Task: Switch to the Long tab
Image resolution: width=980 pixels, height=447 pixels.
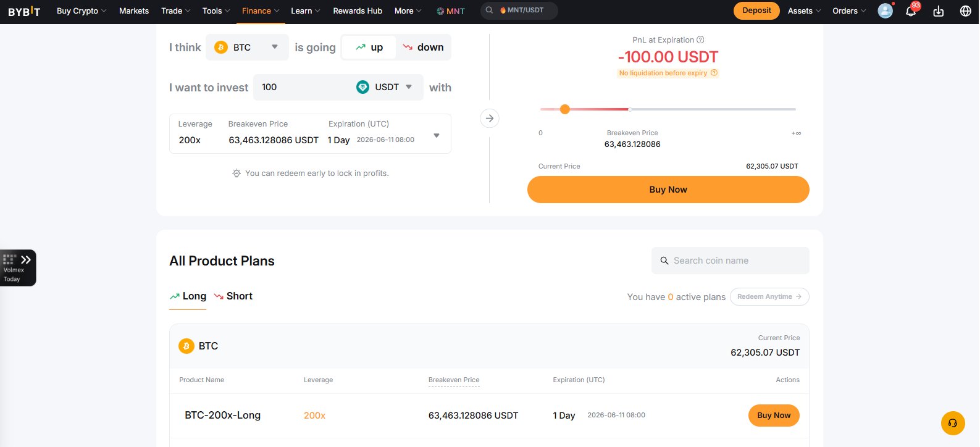Action: coord(188,296)
